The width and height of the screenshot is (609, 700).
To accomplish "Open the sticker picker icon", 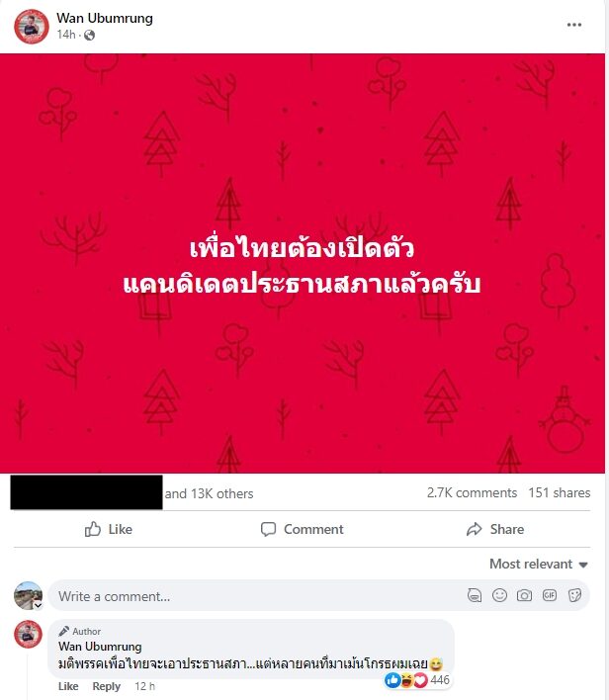I will 574,595.
